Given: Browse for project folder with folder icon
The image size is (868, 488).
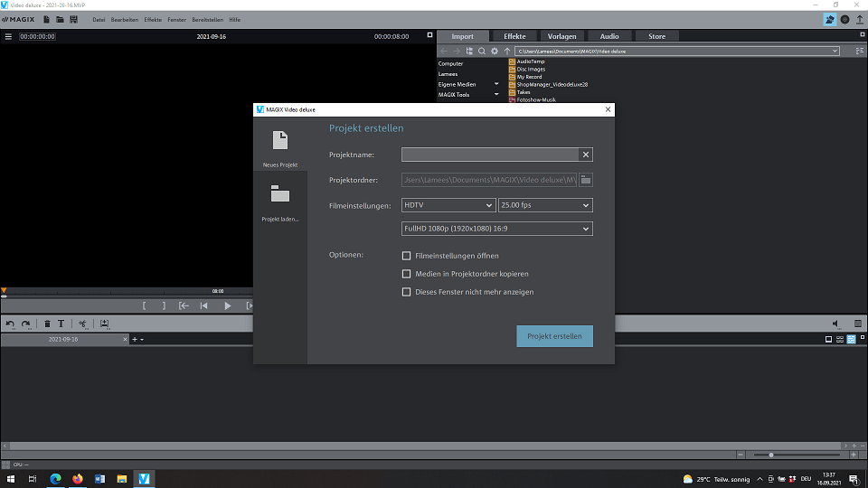Looking at the screenshot, I should point(586,180).
